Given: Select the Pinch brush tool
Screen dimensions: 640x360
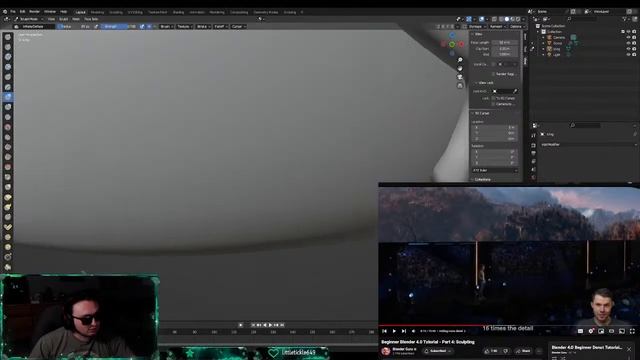Looking at the screenshot, I should [x=8, y=177].
